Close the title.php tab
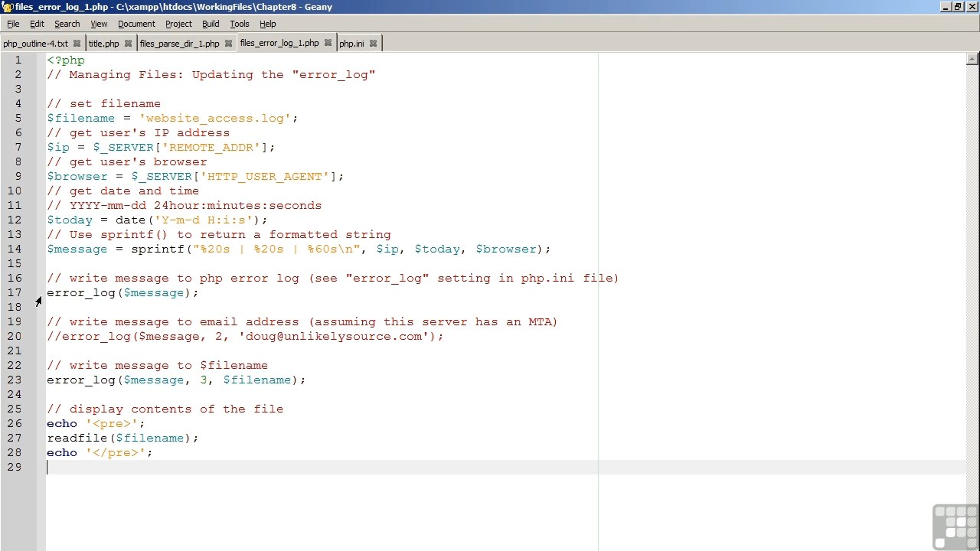This screenshot has width=980, height=551. click(128, 44)
